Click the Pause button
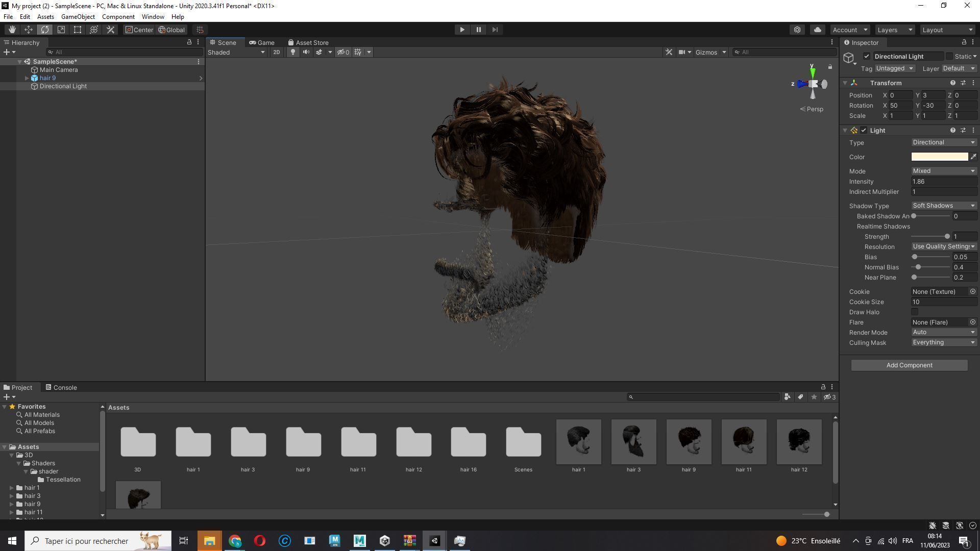Screen dimensions: 980x551 pos(478,30)
